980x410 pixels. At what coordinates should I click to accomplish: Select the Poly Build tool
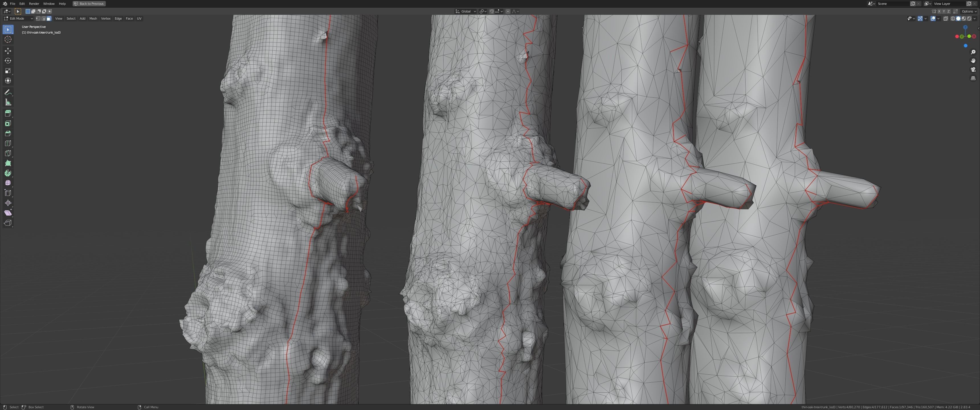pos(8,163)
